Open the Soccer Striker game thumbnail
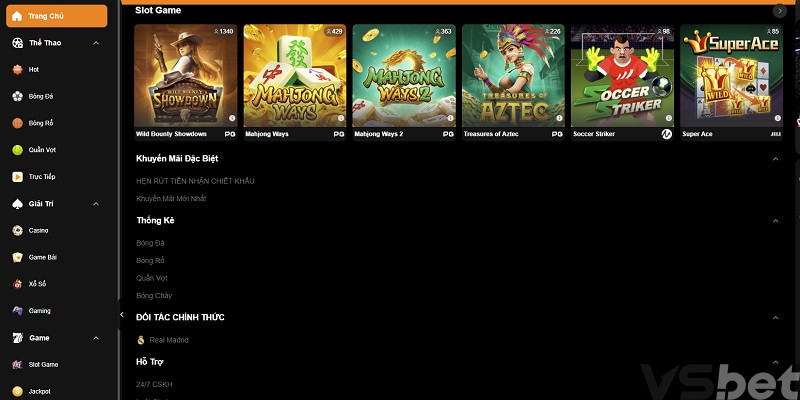Image resolution: width=800 pixels, height=400 pixels. coord(622,76)
